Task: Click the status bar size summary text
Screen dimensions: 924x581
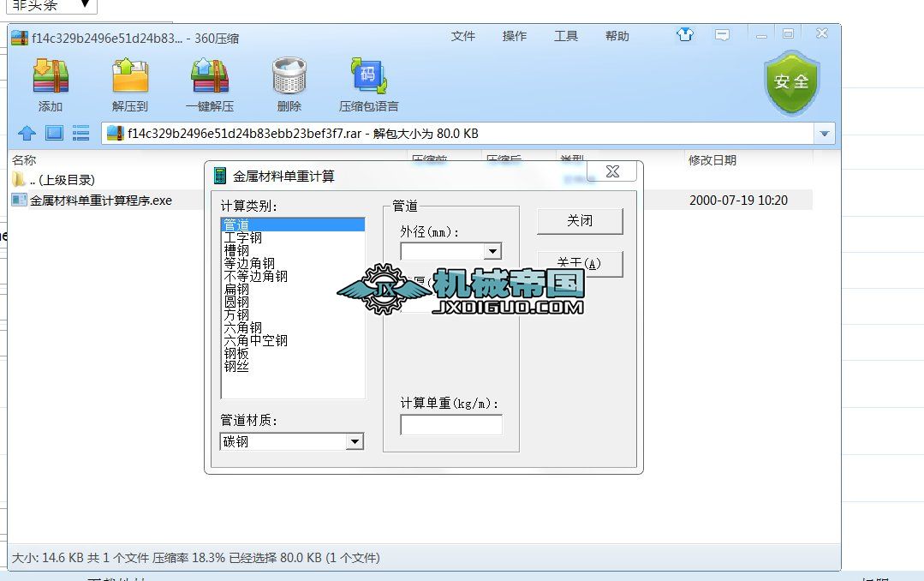Action: coord(195,557)
